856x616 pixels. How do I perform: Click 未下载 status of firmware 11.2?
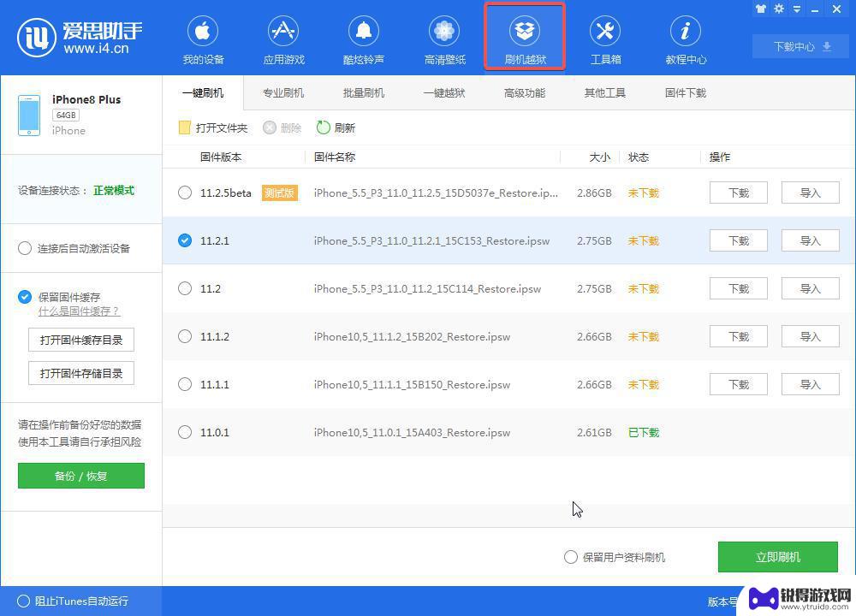pyautogui.click(x=644, y=288)
